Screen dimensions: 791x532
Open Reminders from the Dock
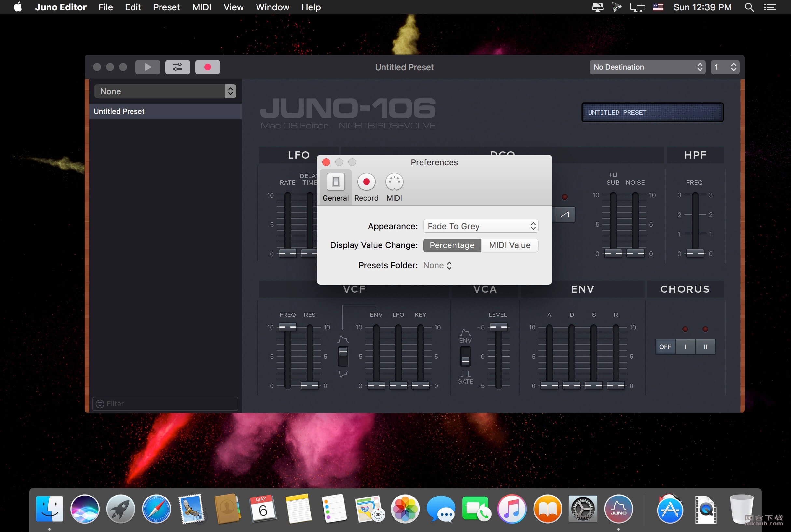coord(334,509)
